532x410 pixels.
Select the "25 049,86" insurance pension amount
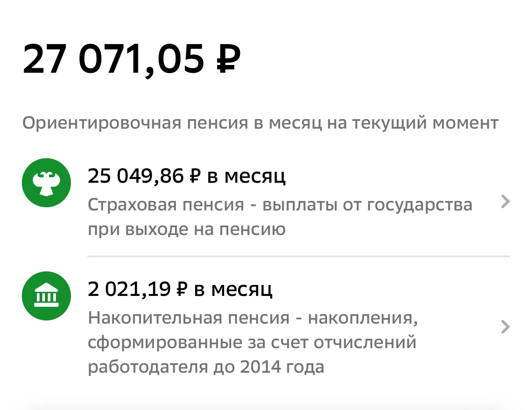tap(136, 176)
